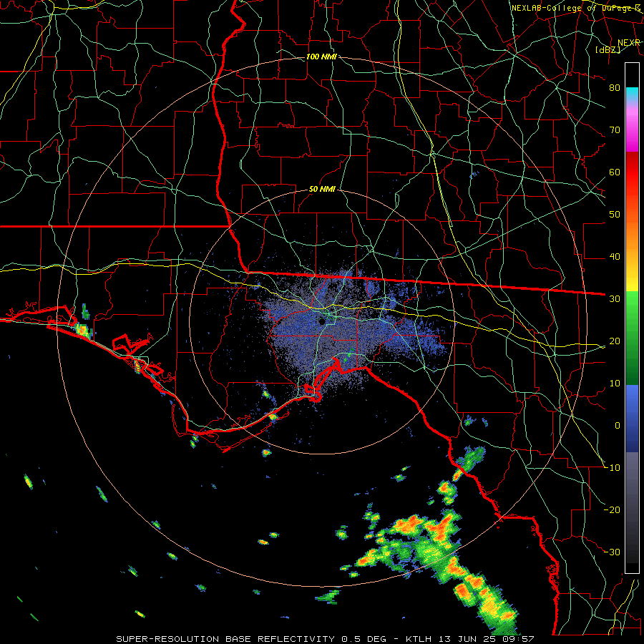Click the KTLH radar site black dot
This screenshot has width=644, height=644.
coord(322,321)
